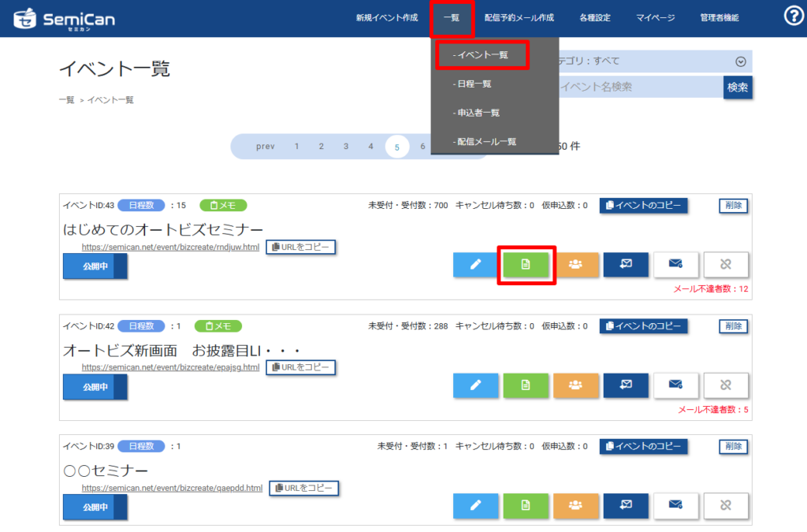Toggle 公開中 status for event ID 42
The image size is (807, 532).
click(x=95, y=387)
